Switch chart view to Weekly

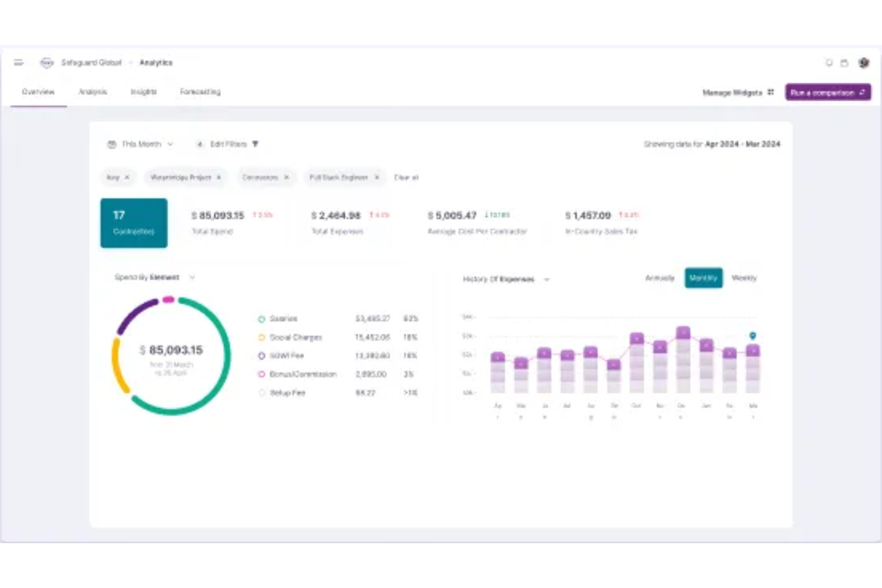click(x=744, y=278)
